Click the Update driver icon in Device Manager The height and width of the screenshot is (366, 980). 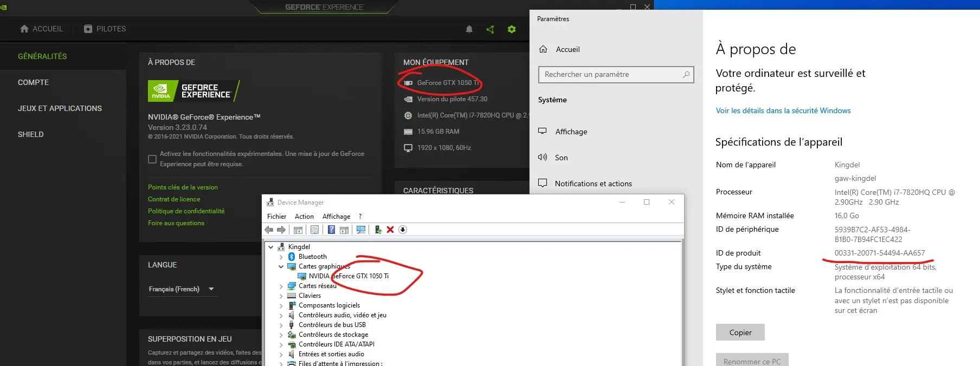click(x=378, y=230)
